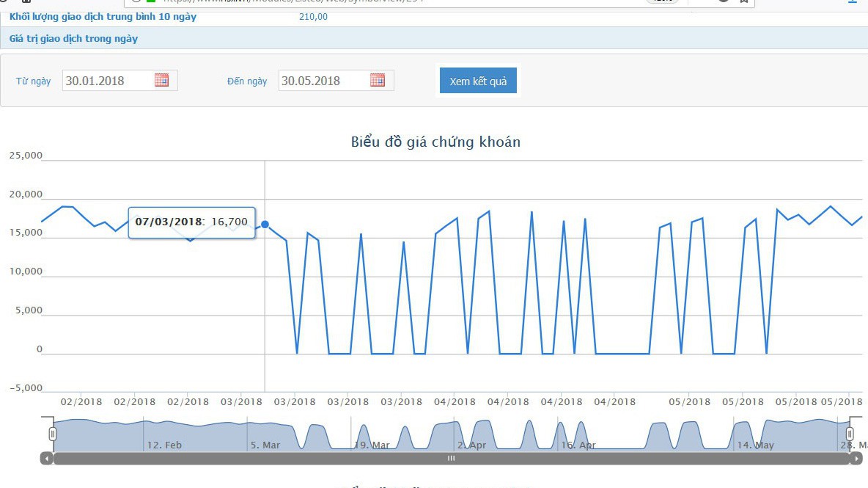Viewport: 868px width, 488px height.
Task: Select the Giá trị giao dịch trong ngày row
Action: (x=73, y=38)
